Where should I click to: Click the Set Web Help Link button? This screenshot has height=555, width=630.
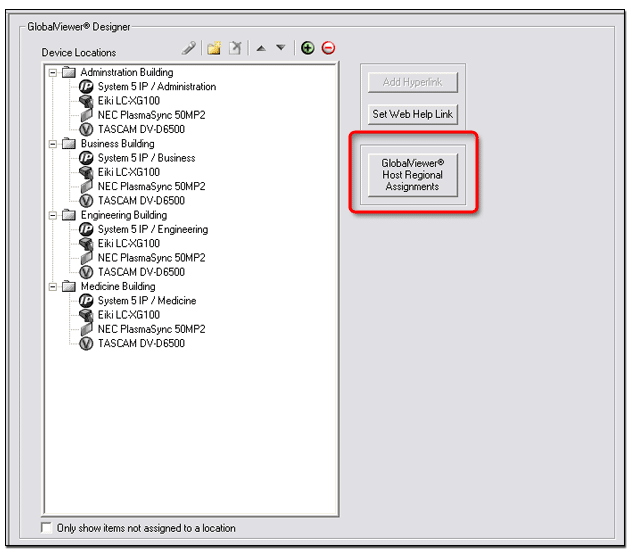412,114
